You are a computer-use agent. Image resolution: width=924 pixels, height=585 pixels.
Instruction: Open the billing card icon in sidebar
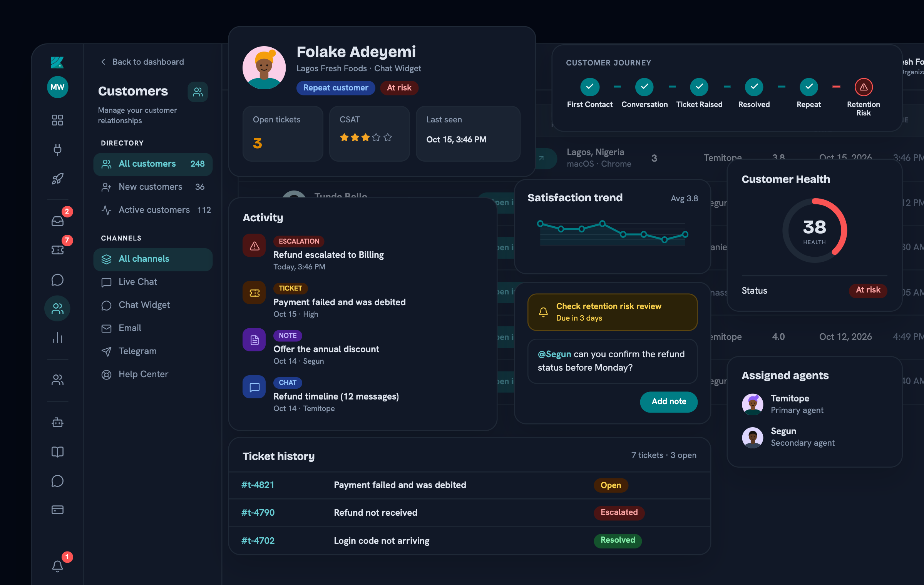pos(57,510)
